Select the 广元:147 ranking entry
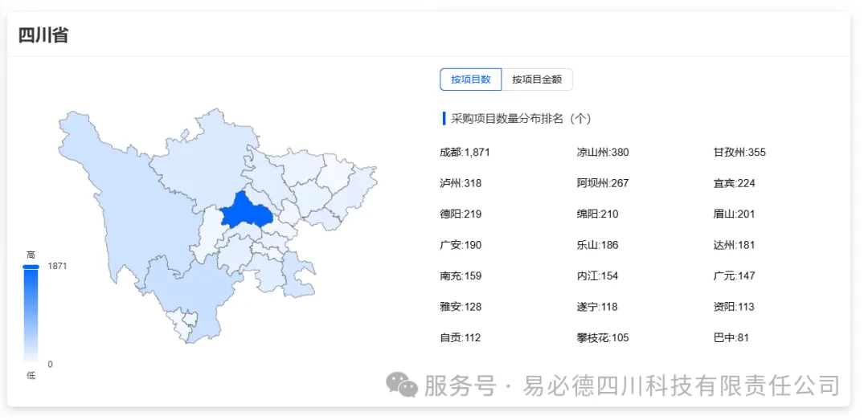Viewport: 868px width, 420px height. click(734, 275)
